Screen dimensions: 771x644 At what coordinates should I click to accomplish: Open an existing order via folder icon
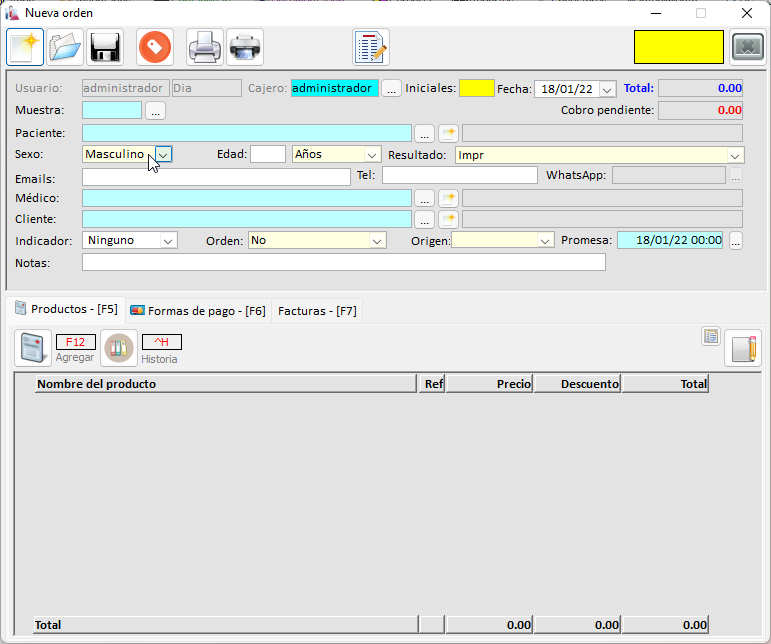tap(65, 47)
